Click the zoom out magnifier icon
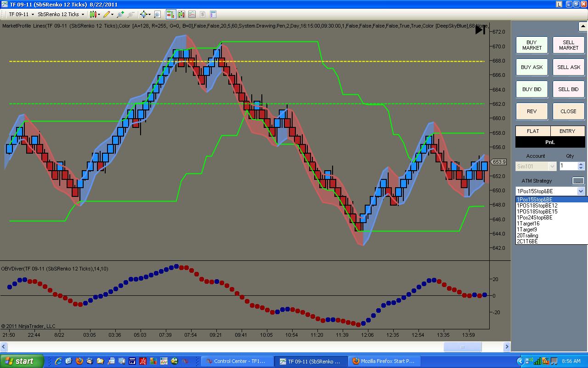 pos(130,14)
